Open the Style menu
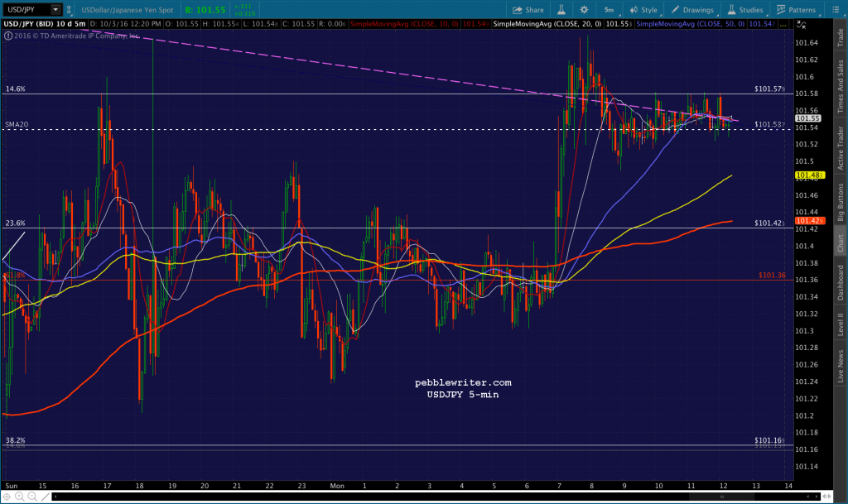 click(643, 10)
